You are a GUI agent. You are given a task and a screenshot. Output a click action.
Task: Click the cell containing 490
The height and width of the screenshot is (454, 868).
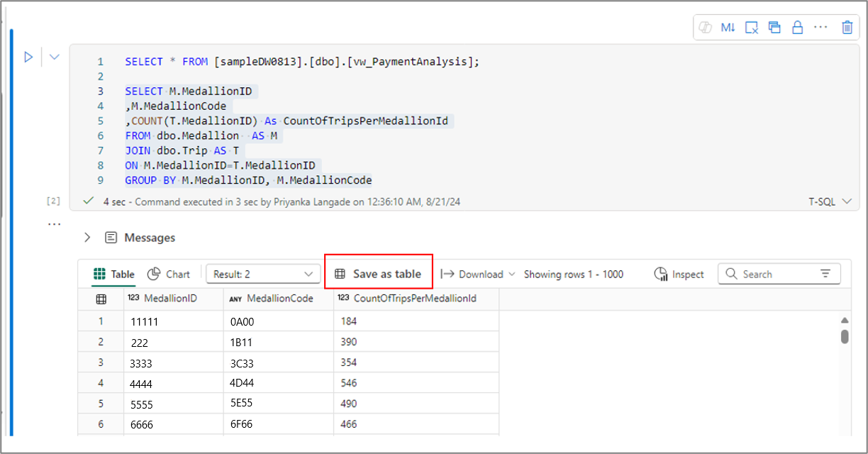416,404
